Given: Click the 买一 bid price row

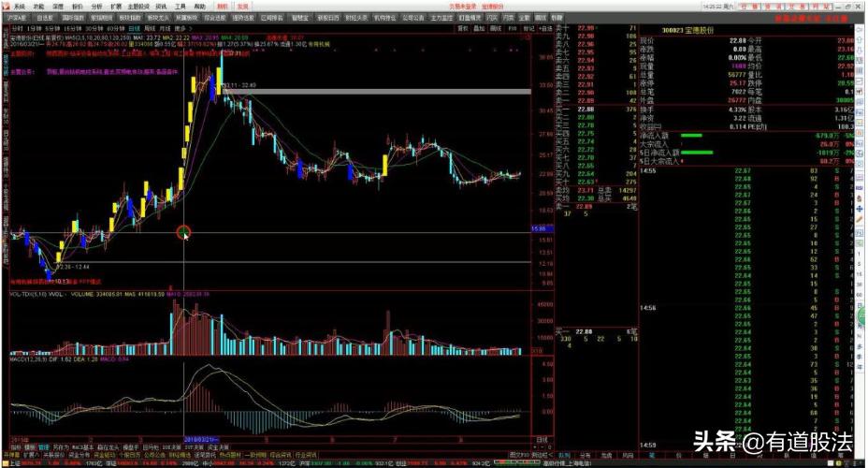Looking at the screenshot, I should (x=596, y=110).
